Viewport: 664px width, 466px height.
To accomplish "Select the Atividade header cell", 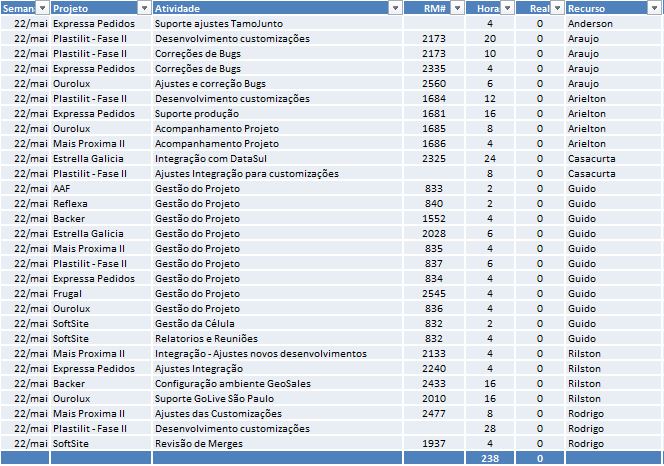I will 277,8.
